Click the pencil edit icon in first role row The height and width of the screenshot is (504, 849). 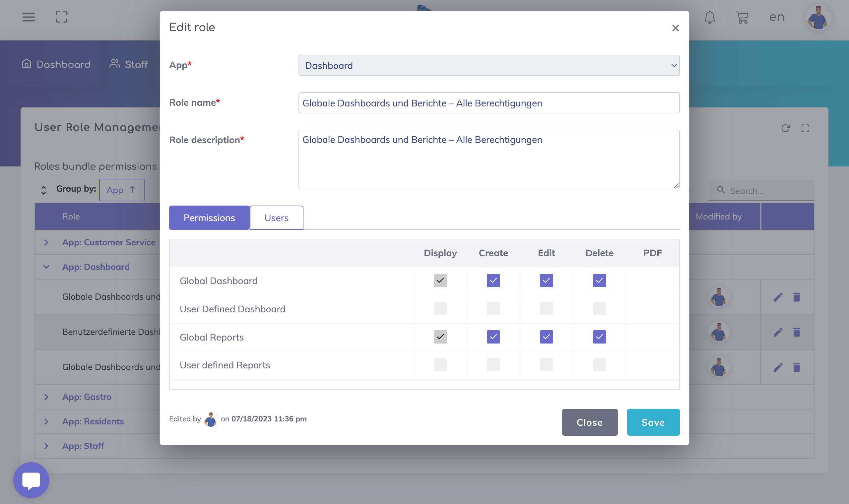[x=778, y=297]
